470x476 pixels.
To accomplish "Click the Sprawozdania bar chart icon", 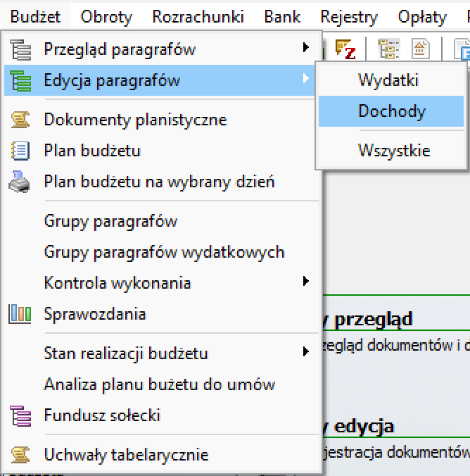I will click(20, 314).
